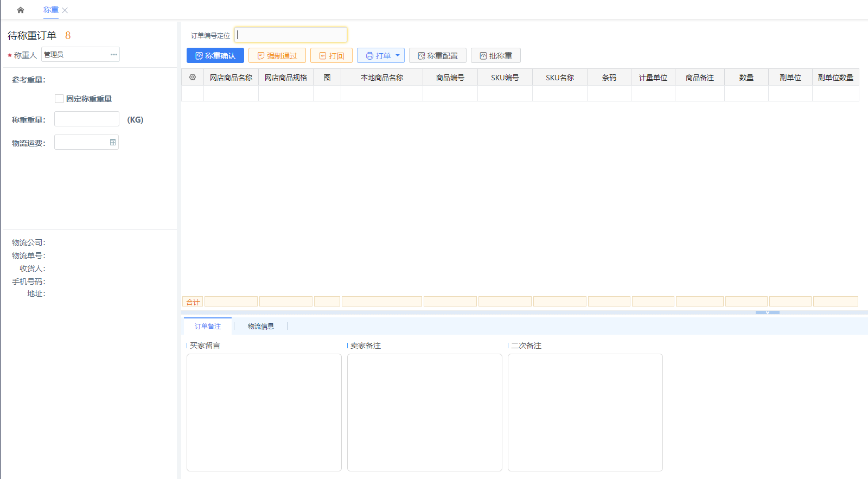This screenshot has width=868, height=479.
Task: Click the 批称重 button
Action: click(x=496, y=55)
